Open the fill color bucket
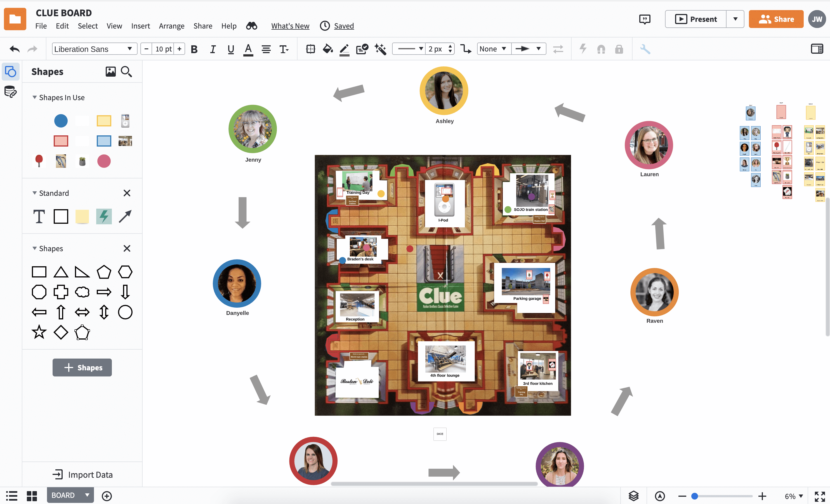This screenshot has height=504, width=830. pyautogui.click(x=328, y=49)
